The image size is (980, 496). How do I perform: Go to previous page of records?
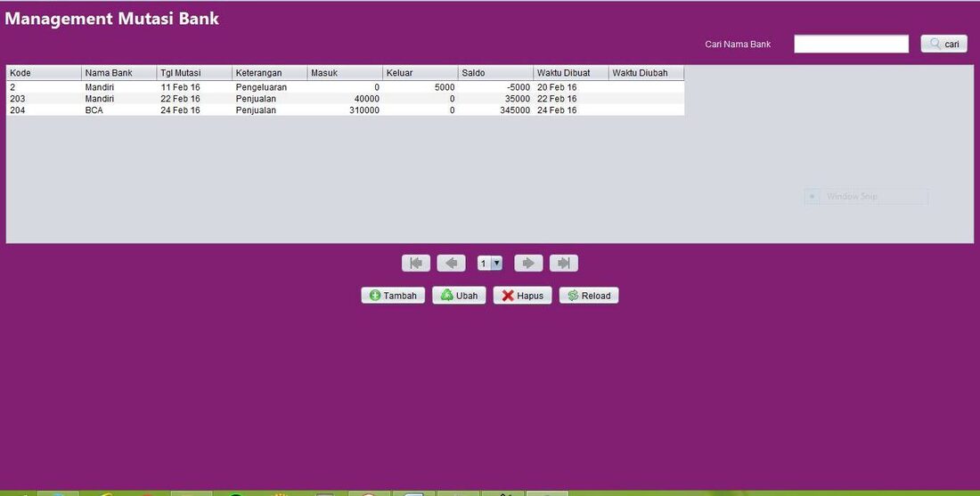452,263
